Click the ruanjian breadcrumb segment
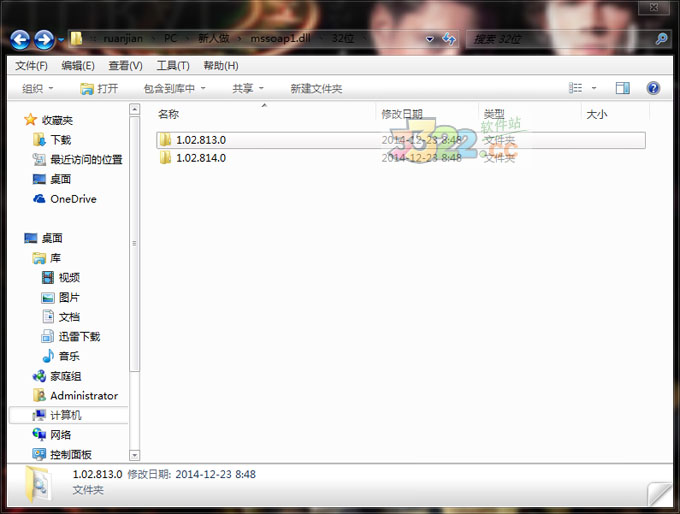 pos(123,39)
